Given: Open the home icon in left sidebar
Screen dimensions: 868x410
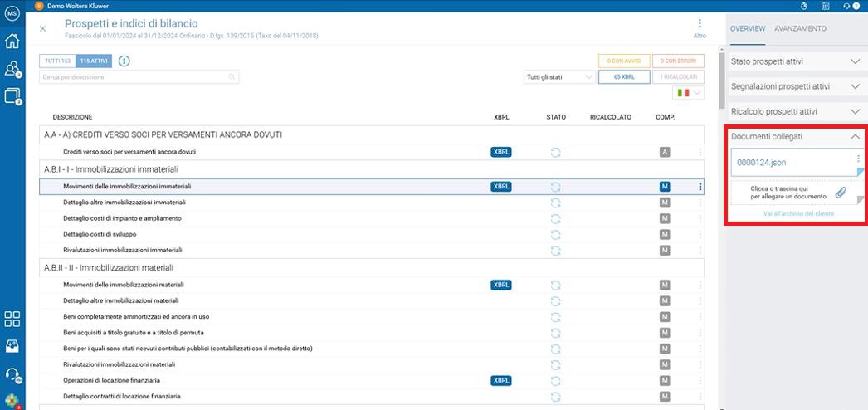Looking at the screenshot, I should point(12,41).
